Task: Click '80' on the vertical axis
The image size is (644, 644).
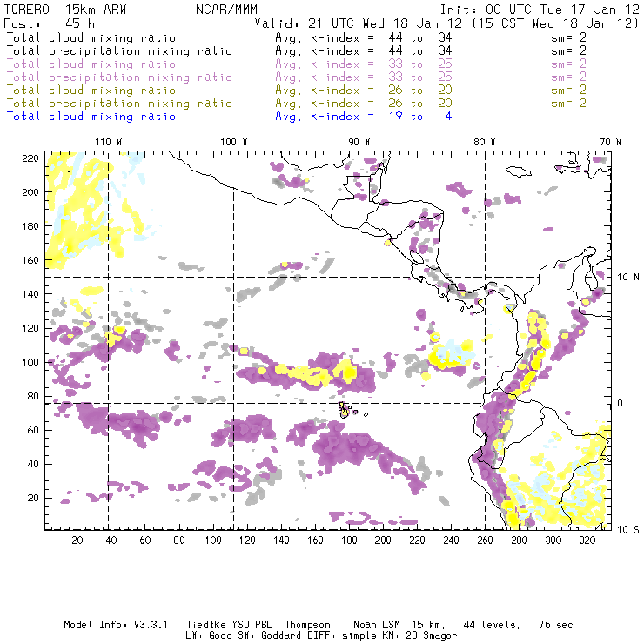Action: pyautogui.click(x=34, y=396)
